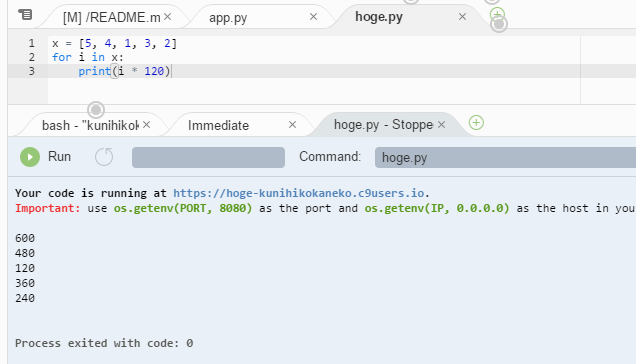Image resolution: width=636 pixels, height=364 pixels.
Task: Place cursor on the print(i * 120) line
Action: (x=124, y=71)
